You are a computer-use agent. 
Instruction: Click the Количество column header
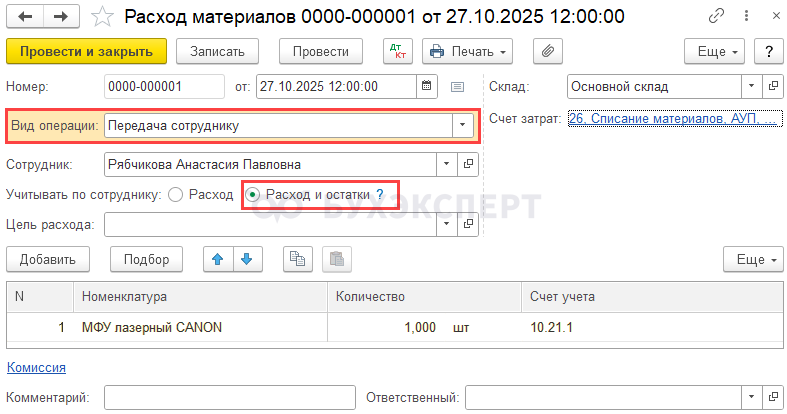(x=425, y=297)
